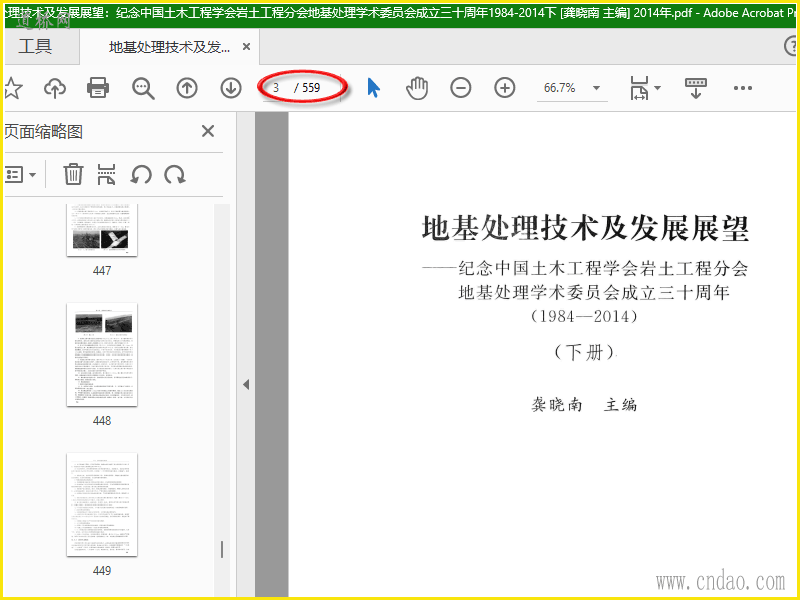The width and height of the screenshot is (800, 600).
Task: Open the read mode scrolling icon
Action: pos(695,88)
